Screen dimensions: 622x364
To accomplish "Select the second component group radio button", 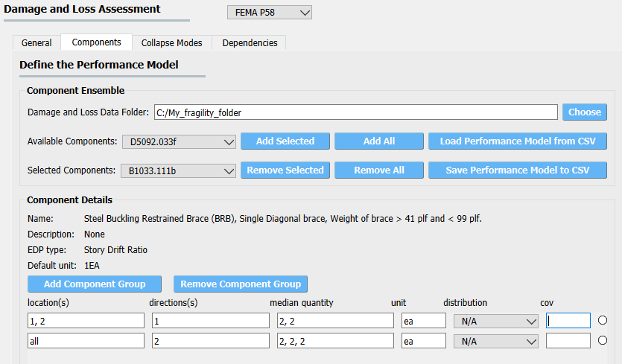I will (602, 340).
